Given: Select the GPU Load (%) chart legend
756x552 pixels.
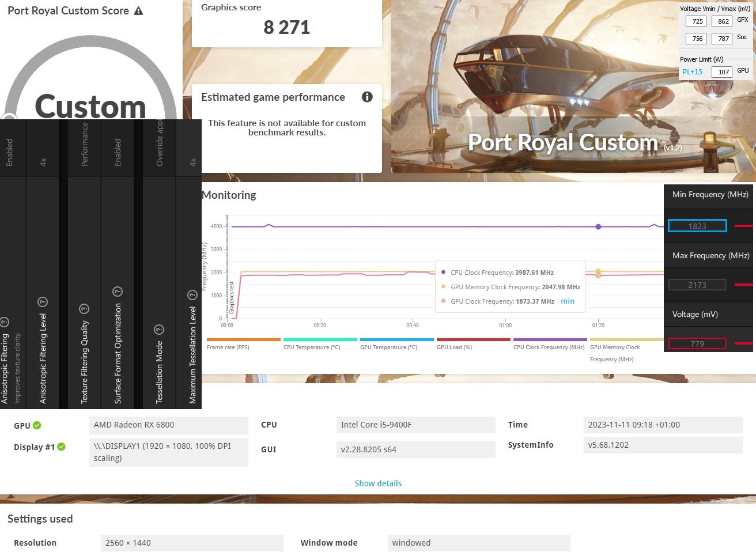Looking at the screenshot, I should [473, 344].
